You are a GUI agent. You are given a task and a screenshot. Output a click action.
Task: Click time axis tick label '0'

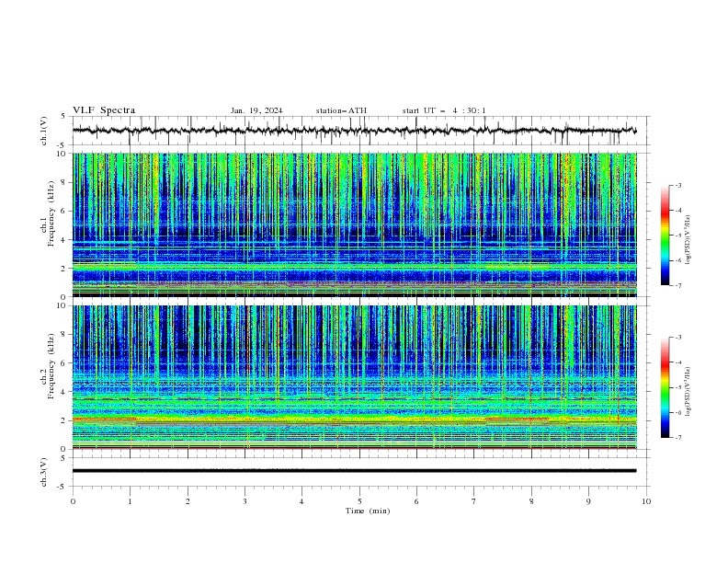[x=73, y=501]
